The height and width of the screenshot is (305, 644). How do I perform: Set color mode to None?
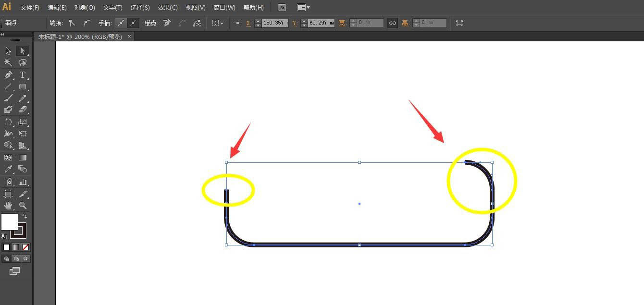click(26, 247)
